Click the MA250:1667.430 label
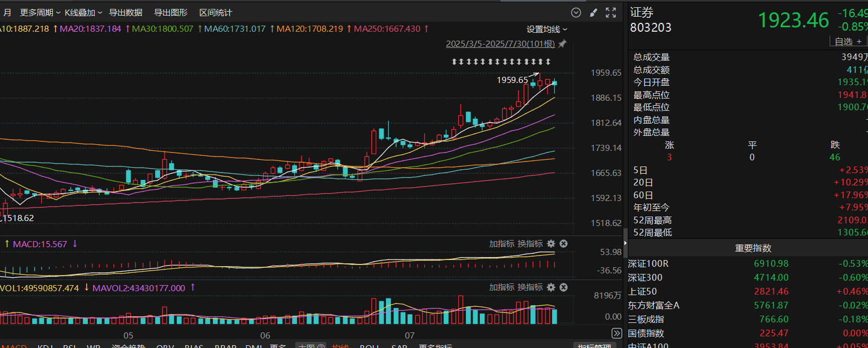Image resolution: width=868 pixels, height=348 pixels. coord(388,28)
